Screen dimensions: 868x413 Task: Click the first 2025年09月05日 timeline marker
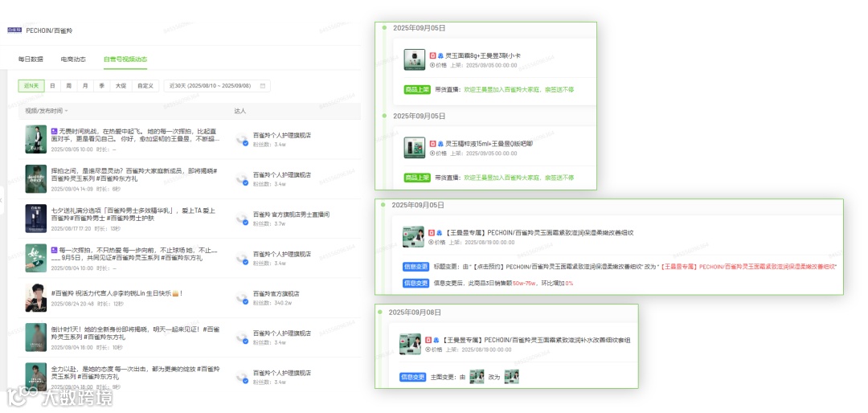[x=384, y=27]
